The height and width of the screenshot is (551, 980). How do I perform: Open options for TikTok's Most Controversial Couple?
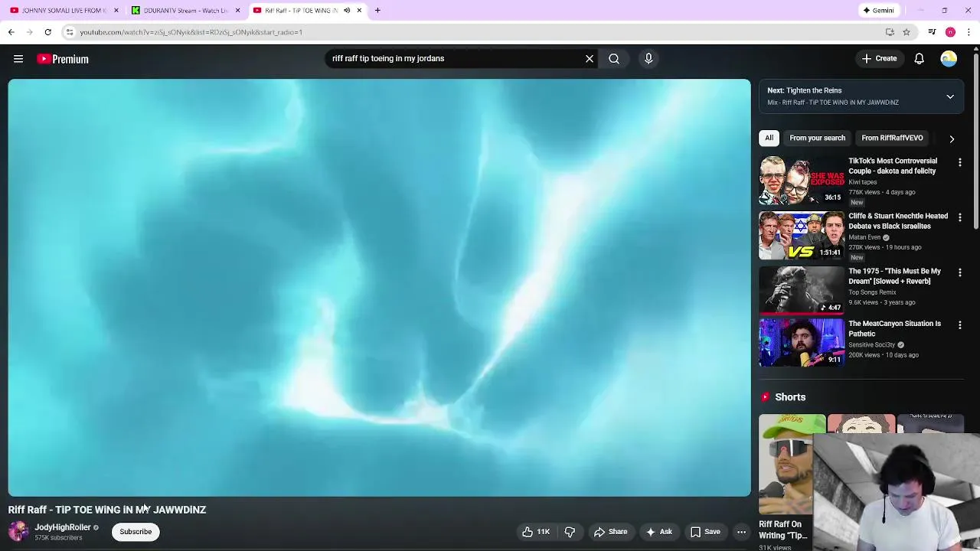pyautogui.click(x=959, y=162)
